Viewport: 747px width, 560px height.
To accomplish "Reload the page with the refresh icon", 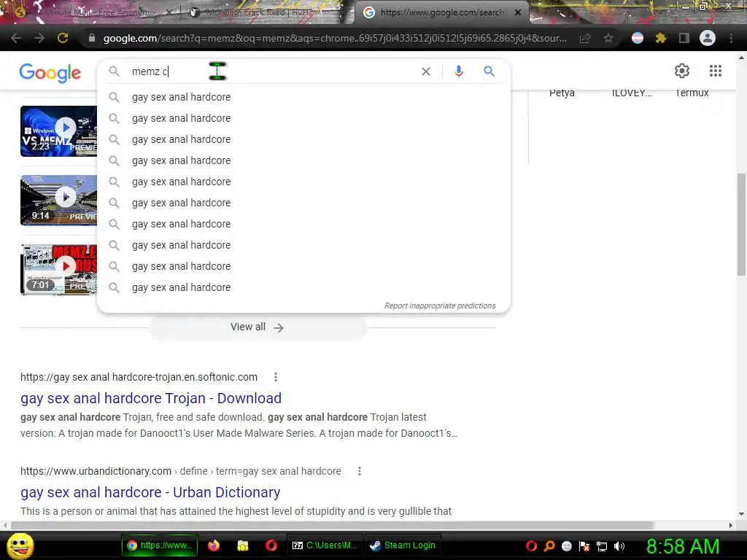I will [63, 38].
